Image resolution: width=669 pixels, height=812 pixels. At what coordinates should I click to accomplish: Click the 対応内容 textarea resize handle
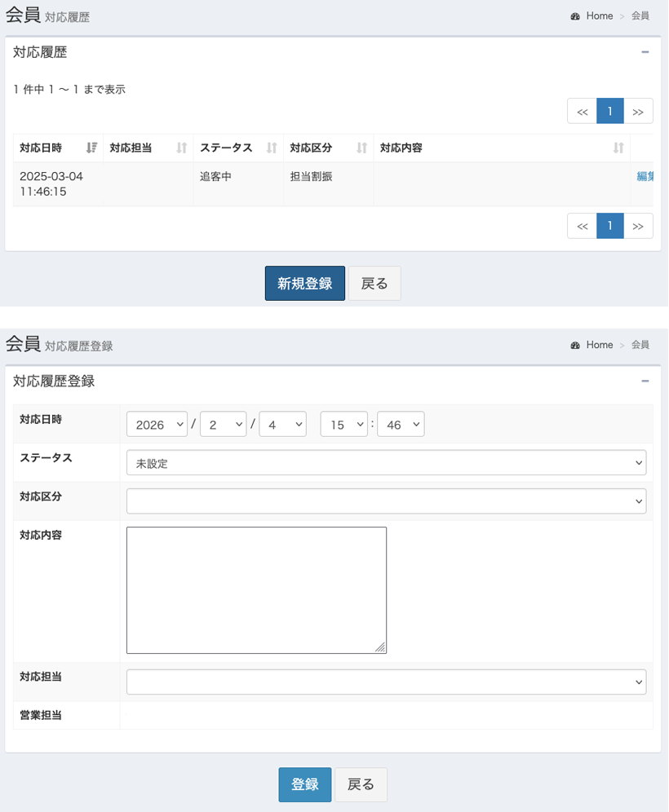point(380,647)
